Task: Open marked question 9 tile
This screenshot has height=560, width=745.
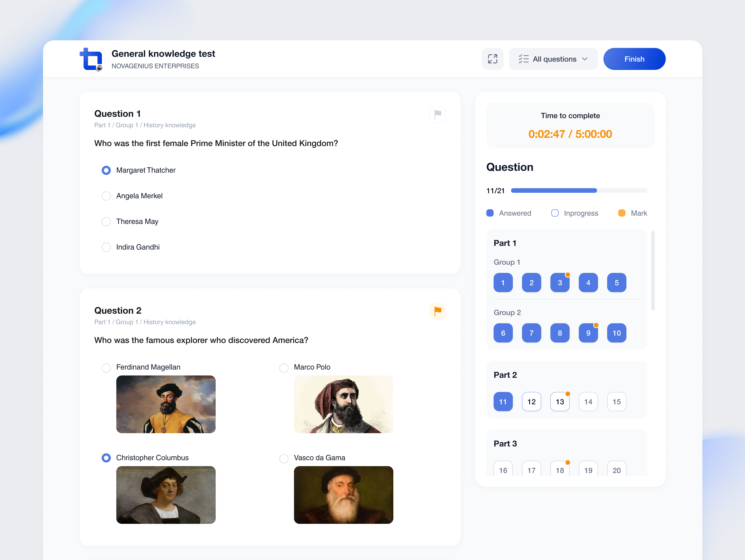Action: click(x=588, y=333)
